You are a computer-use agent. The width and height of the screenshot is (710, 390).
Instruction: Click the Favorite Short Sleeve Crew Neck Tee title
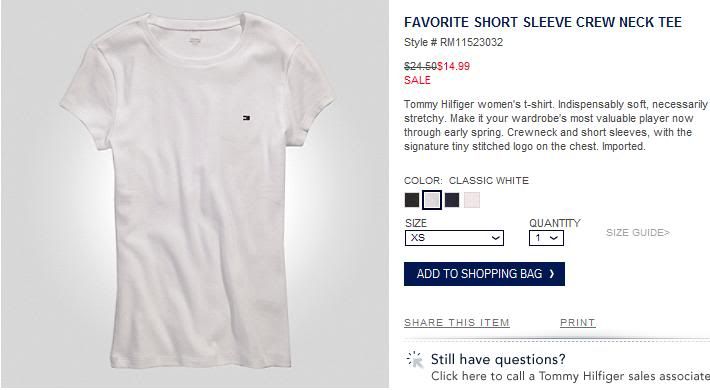tap(543, 22)
